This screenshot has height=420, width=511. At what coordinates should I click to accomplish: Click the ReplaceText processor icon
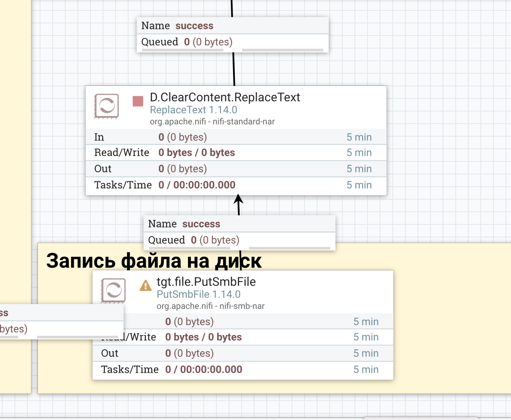pos(106,106)
